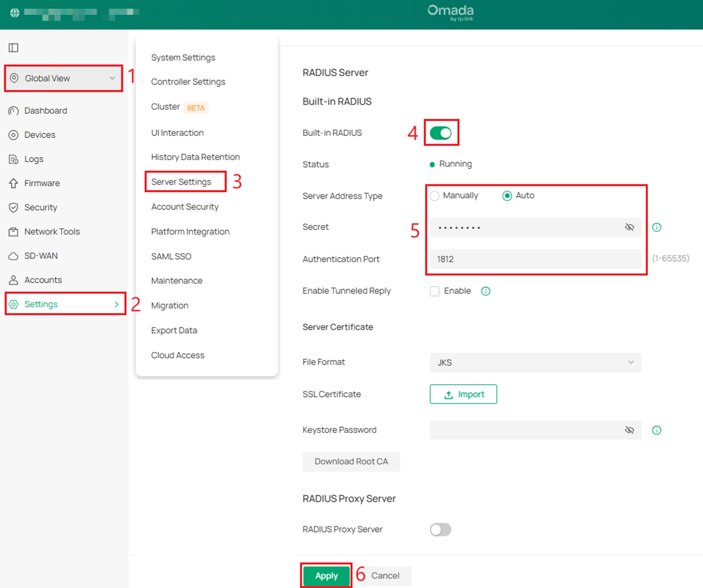Apply the RADIUS server configuration
The image size is (703, 588).
pos(326,576)
